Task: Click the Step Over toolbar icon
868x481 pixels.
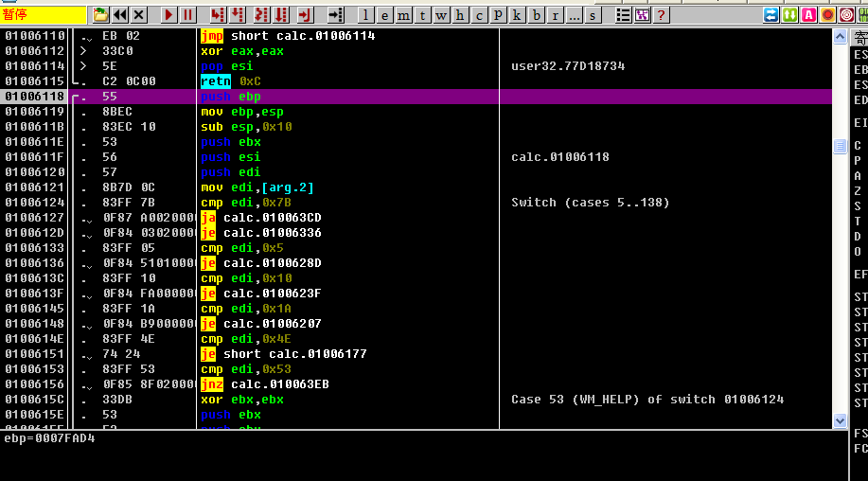Action: (x=238, y=15)
